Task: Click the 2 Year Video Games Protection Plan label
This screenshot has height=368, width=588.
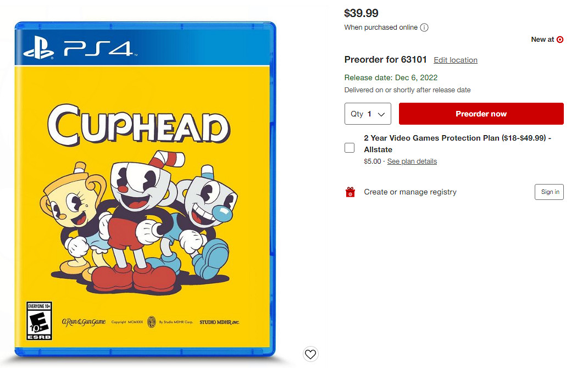Action: pos(458,143)
